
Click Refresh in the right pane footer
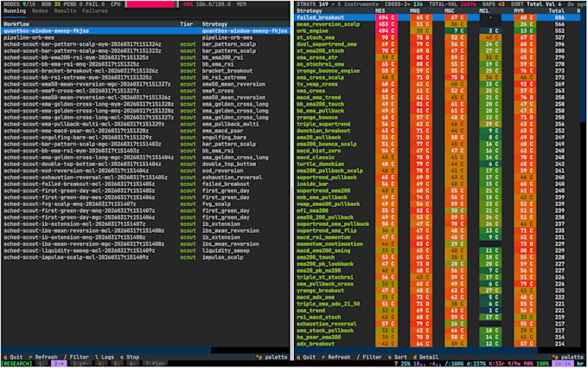336,357
